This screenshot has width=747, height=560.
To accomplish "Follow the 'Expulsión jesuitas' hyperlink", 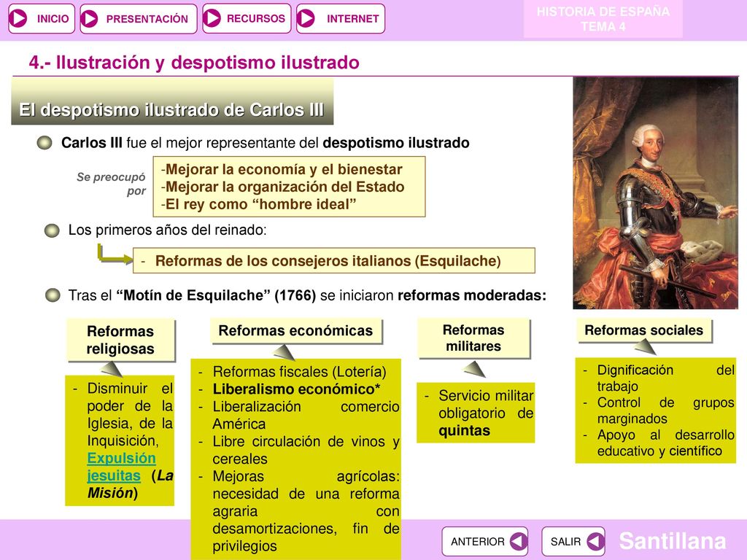I will tap(121, 467).
